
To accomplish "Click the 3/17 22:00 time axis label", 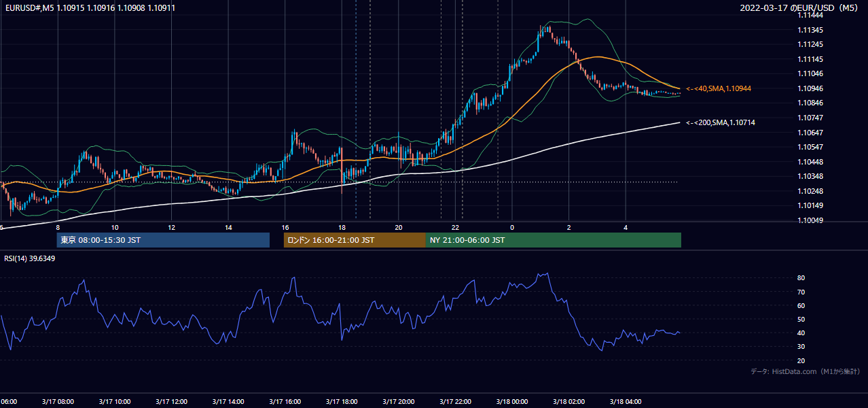I will pyautogui.click(x=455, y=401).
